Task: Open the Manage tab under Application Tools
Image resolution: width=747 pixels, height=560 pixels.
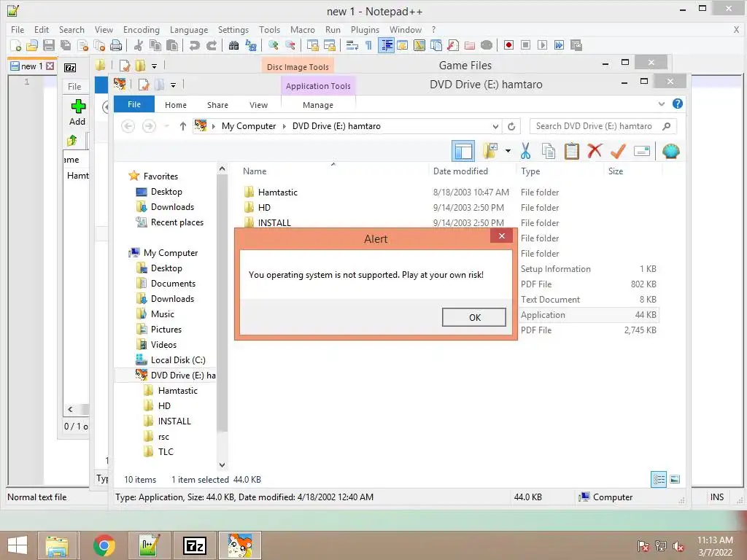Action: pyautogui.click(x=318, y=105)
